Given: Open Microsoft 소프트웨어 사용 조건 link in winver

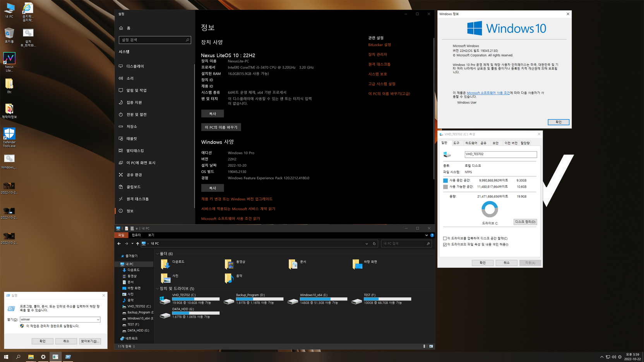Looking at the screenshot, I should [x=488, y=93].
